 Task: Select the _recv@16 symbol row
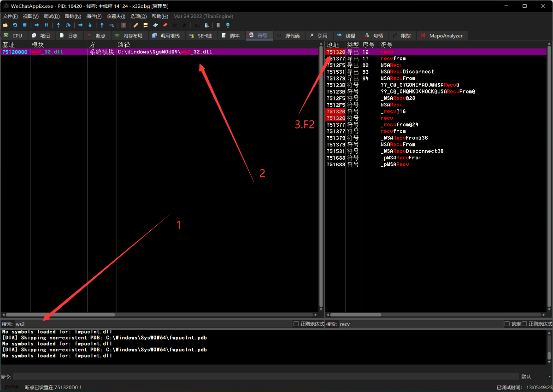(436, 111)
